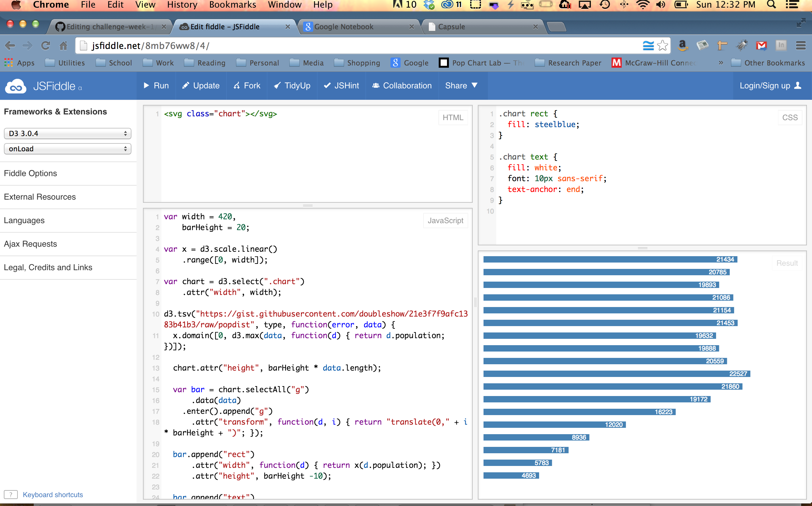This screenshot has width=812, height=506.
Task: Open McGraw-Hill Connect bookmark
Action: point(654,63)
